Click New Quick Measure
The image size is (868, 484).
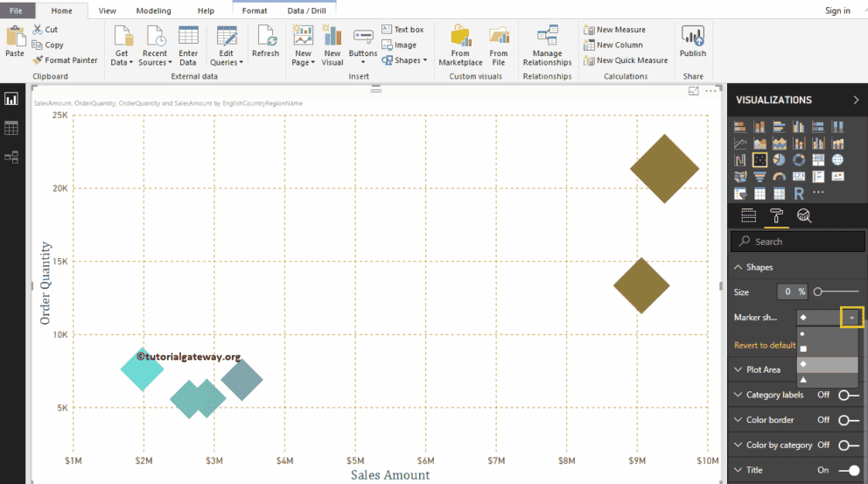pyautogui.click(x=626, y=60)
